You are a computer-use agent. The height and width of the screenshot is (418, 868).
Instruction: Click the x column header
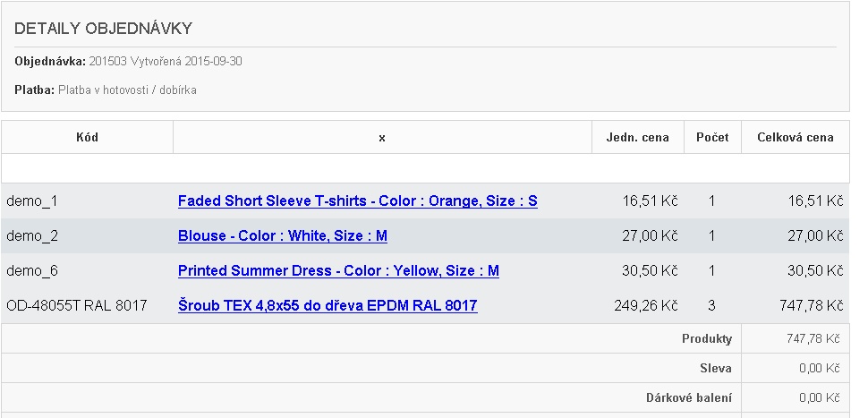point(382,138)
